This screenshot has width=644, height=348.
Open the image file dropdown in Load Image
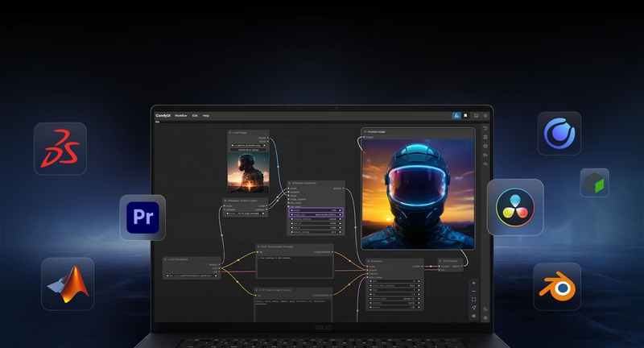coord(248,146)
